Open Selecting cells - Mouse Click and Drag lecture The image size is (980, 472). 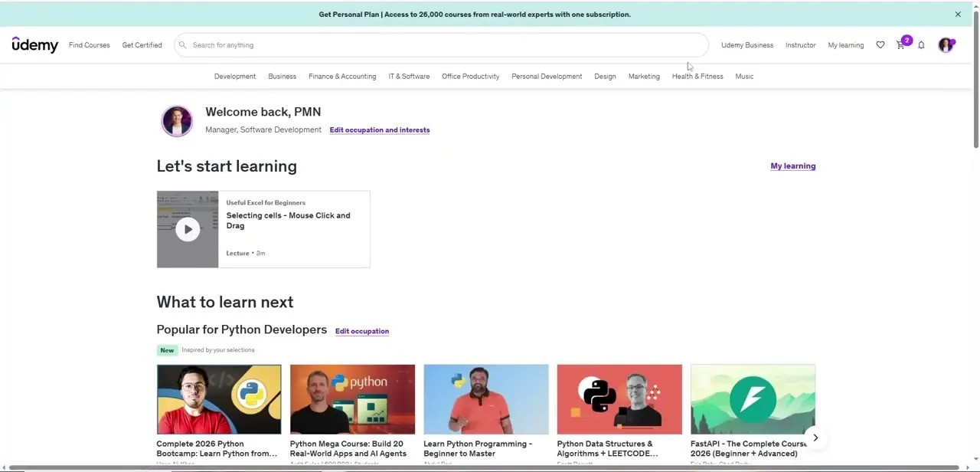click(288, 221)
